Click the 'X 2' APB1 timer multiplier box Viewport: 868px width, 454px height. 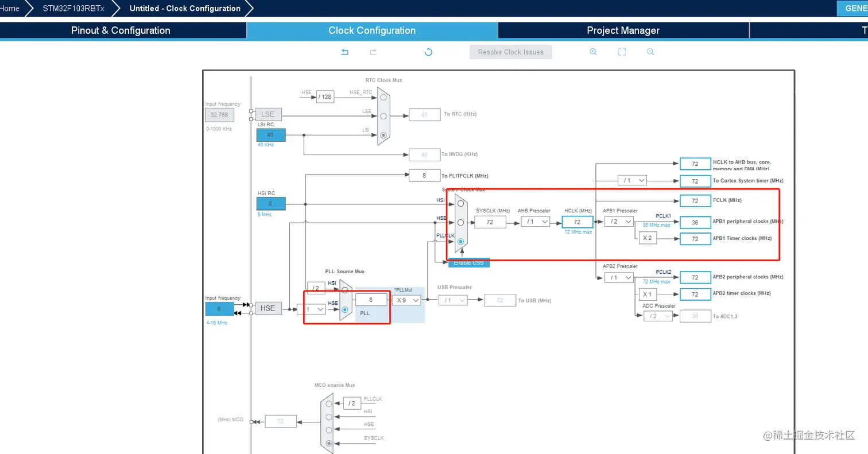point(648,238)
